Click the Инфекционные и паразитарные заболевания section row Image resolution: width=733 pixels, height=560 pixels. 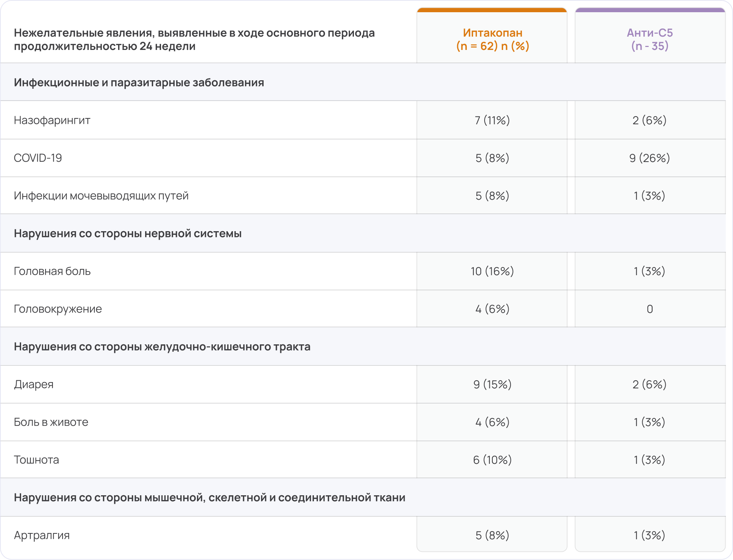pos(139,82)
